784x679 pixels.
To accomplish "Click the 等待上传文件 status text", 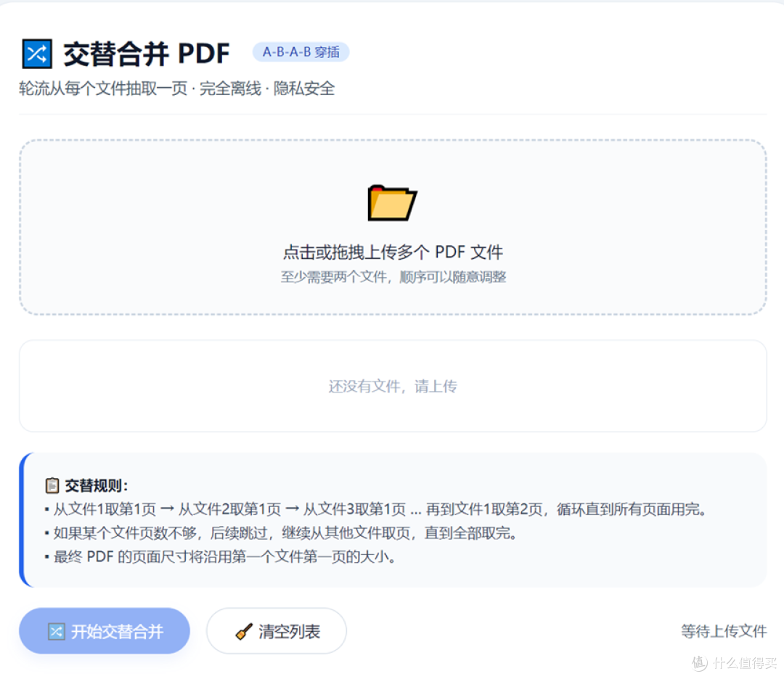I will point(724,631).
